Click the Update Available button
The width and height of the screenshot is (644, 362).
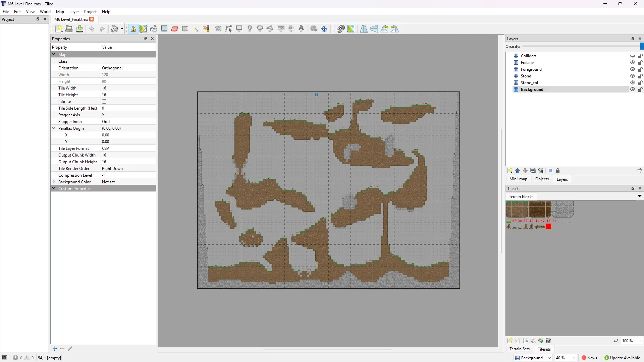tap(622, 358)
